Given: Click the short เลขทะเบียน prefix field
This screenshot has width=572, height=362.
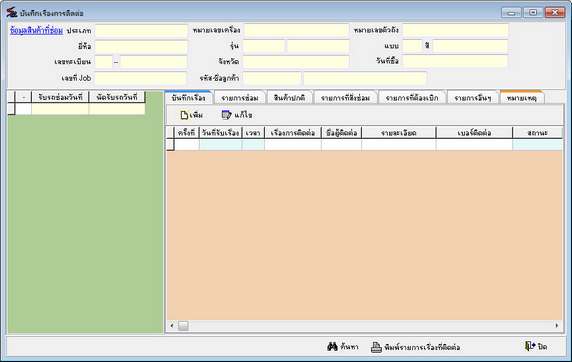Looking at the screenshot, I should click(x=104, y=62).
